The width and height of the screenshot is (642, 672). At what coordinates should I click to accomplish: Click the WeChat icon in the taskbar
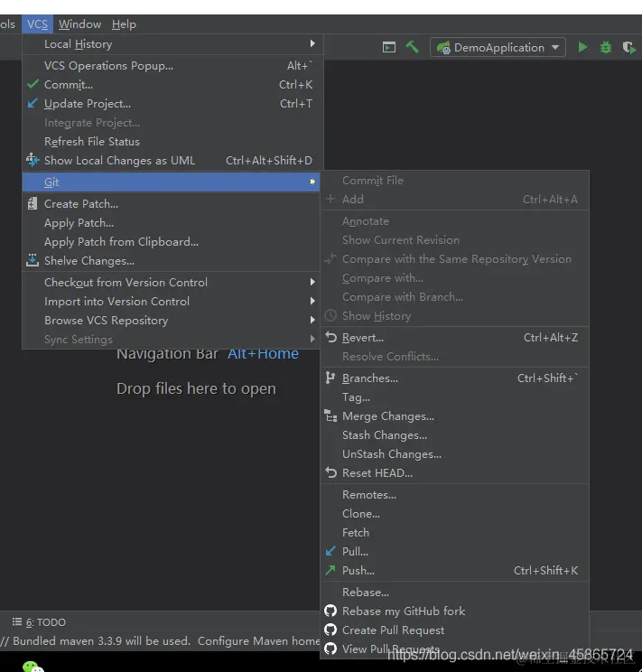[x=33, y=667]
